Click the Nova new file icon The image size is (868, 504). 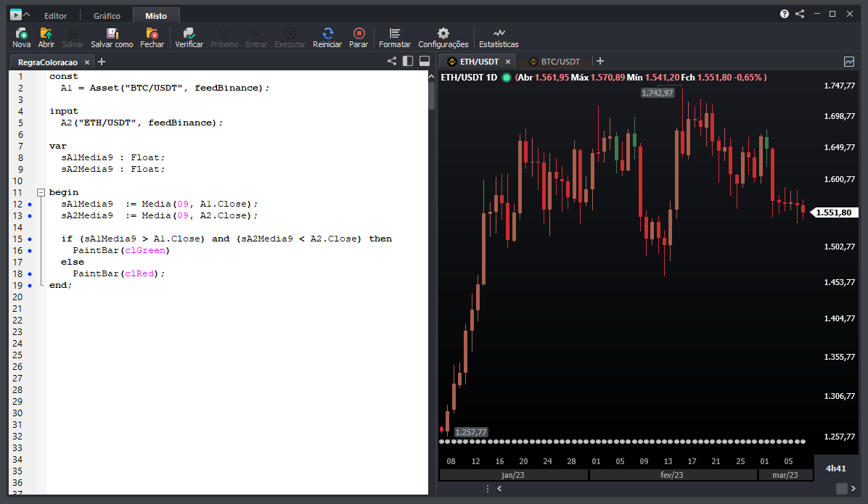click(21, 38)
